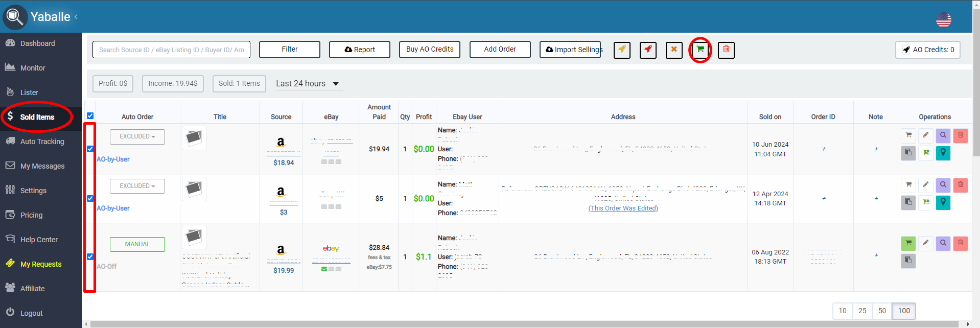Open the Last 24 hours period dropdown
Screen dimensions: 980x328
tap(308, 84)
